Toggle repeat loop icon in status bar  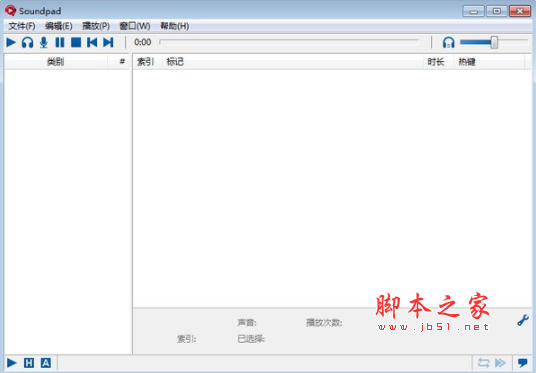[483, 363]
